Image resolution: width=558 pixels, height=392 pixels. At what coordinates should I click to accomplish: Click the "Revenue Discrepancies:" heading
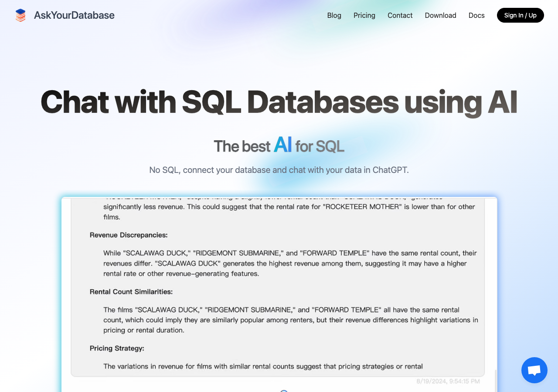pyautogui.click(x=129, y=235)
